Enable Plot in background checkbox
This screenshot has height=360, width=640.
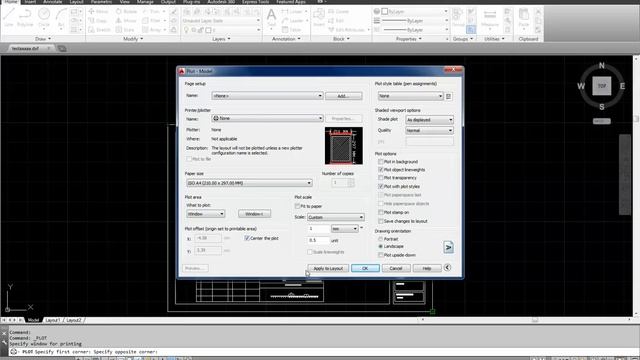(380, 162)
